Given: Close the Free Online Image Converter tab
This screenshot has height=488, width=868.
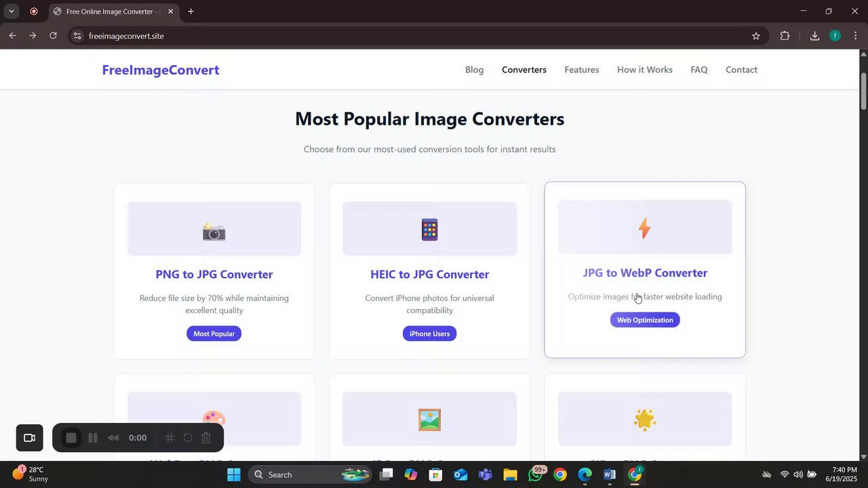Looking at the screenshot, I should click(x=170, y=12).
